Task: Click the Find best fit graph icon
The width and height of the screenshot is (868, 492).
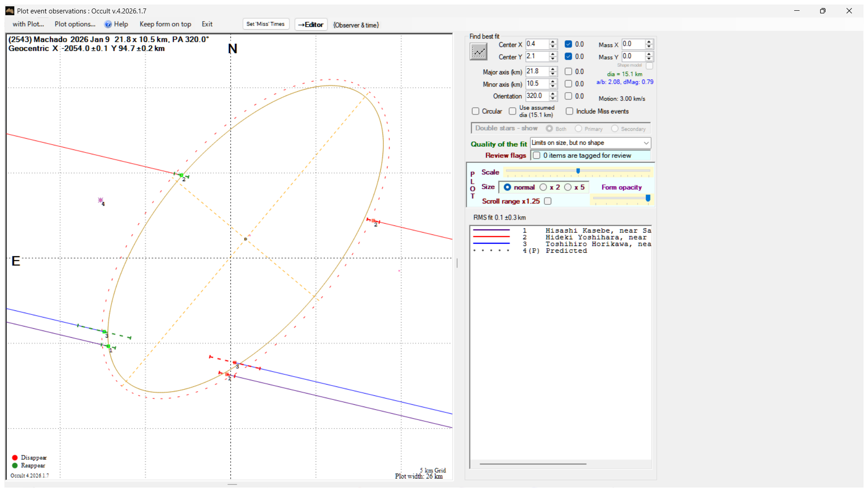Action: click(x=478, y=52)
